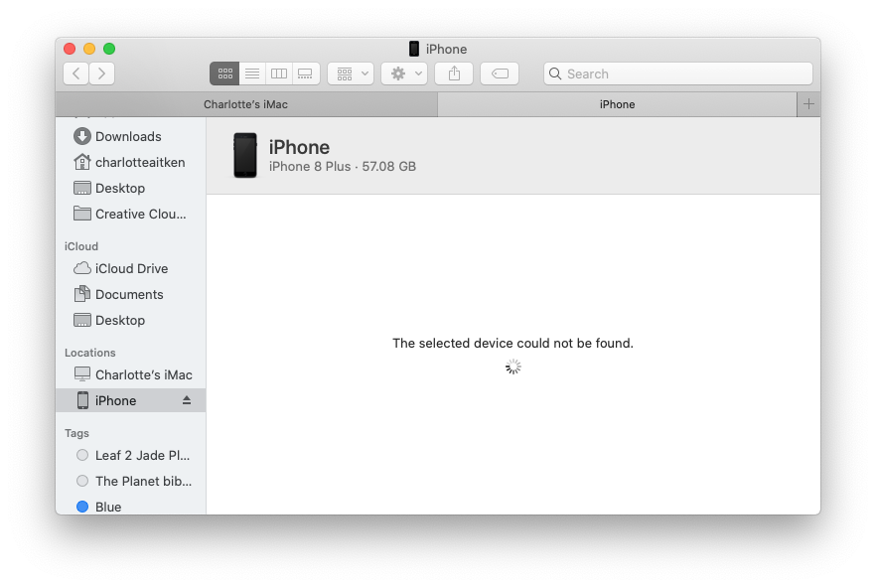
Task: Switch to gallery view
Action: [x=306, y=73]
